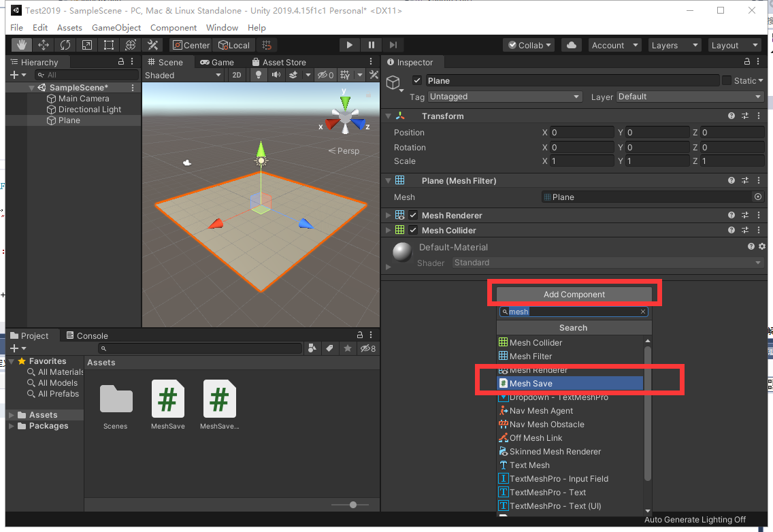Toggle grid snapping icon in toolbar
This screenshot has height=532, width=773.
(x=267, y=45)
